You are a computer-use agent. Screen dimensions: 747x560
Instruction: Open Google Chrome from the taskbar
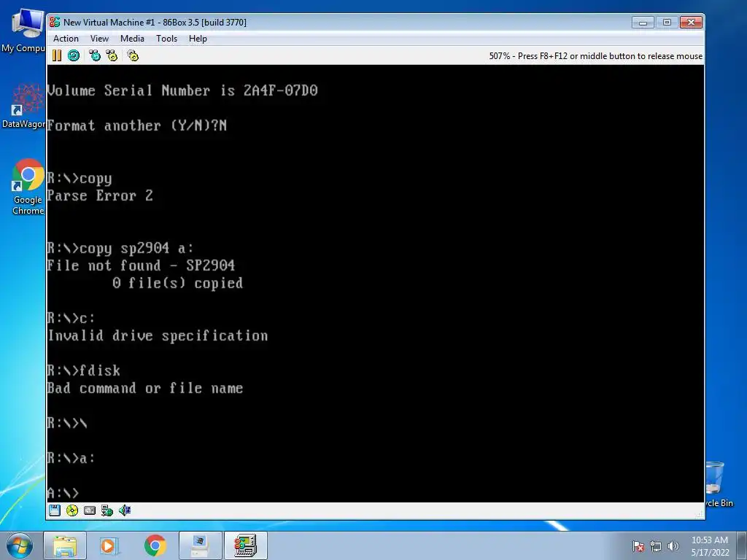155,545
